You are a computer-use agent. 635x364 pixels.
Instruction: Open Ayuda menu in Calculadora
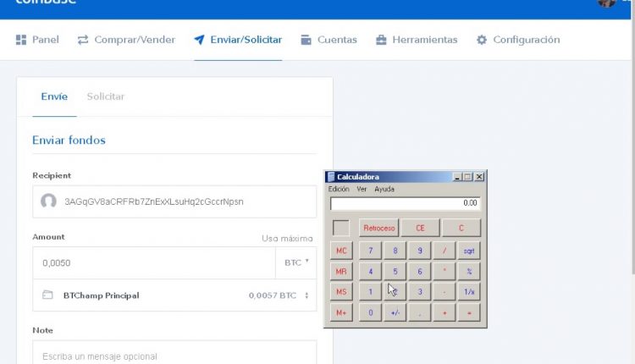(x=384, y=189)
